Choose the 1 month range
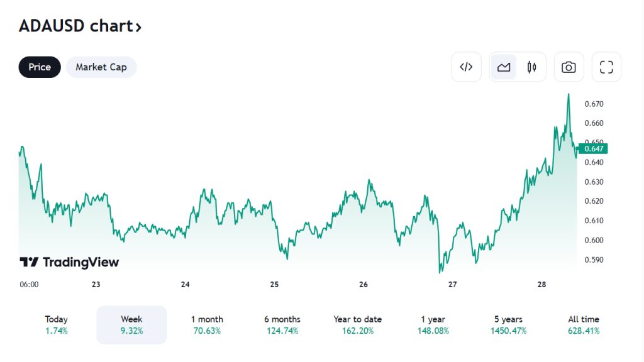Viewport: 644px width, 362px height. coord(207,325)
